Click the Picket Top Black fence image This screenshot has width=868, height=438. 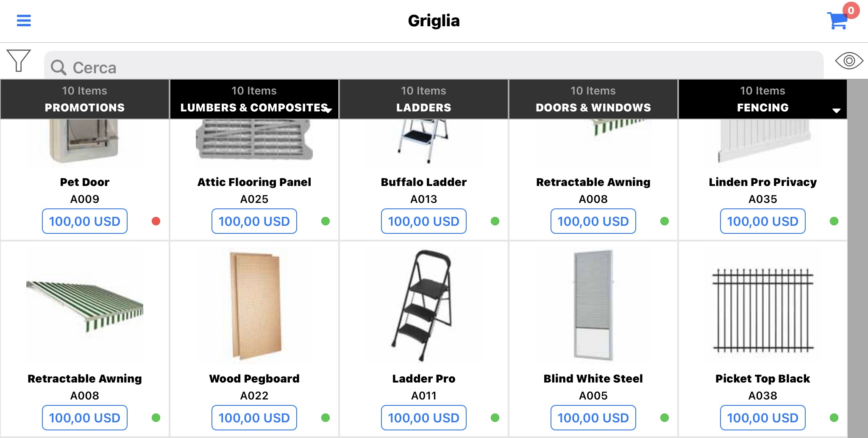[763, 310]
